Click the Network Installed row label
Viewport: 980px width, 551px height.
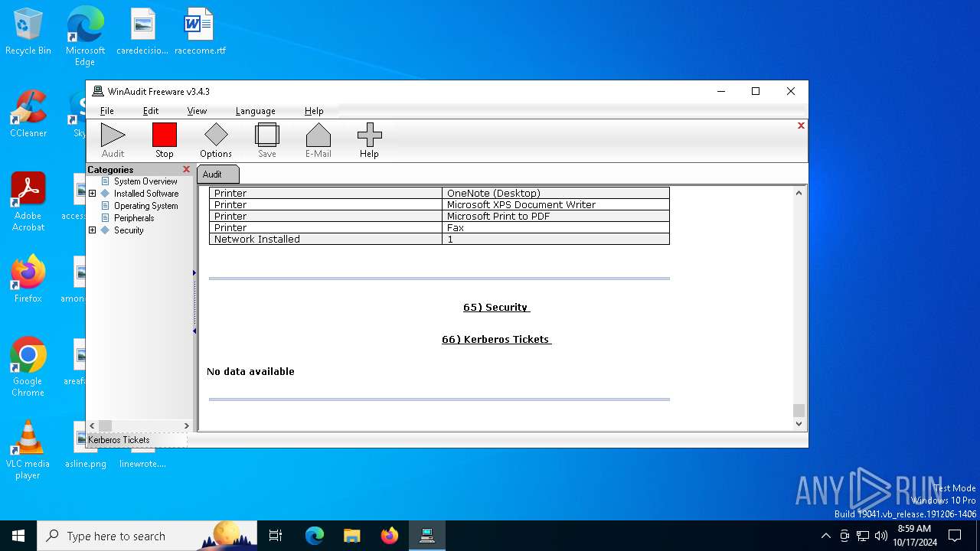coord(257,240)
